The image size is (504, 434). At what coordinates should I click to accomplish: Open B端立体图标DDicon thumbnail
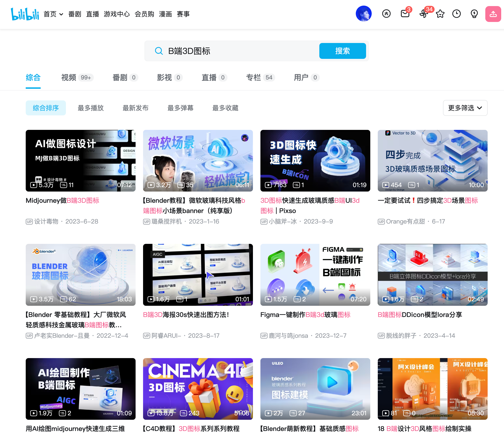coord(432,275)
